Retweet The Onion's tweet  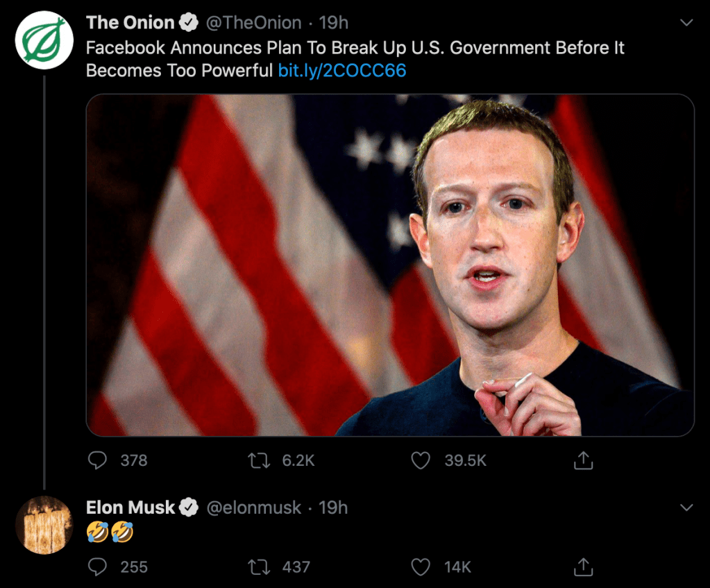click(x=260, y=460)
